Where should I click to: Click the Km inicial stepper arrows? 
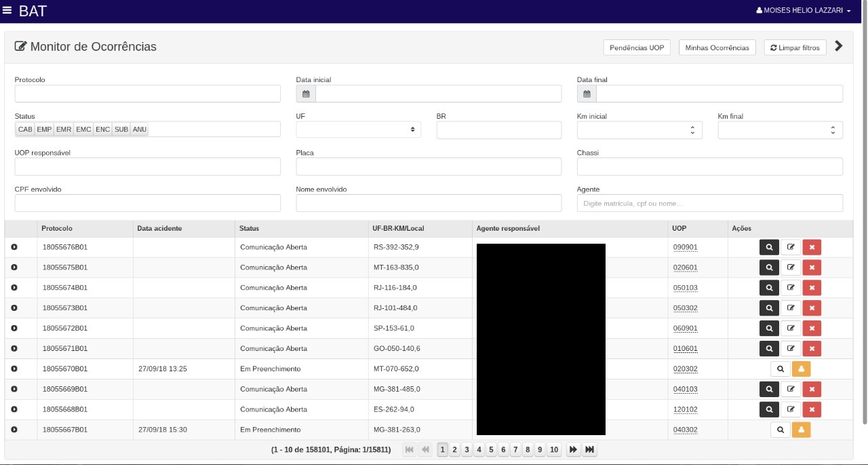click(692, 130)
